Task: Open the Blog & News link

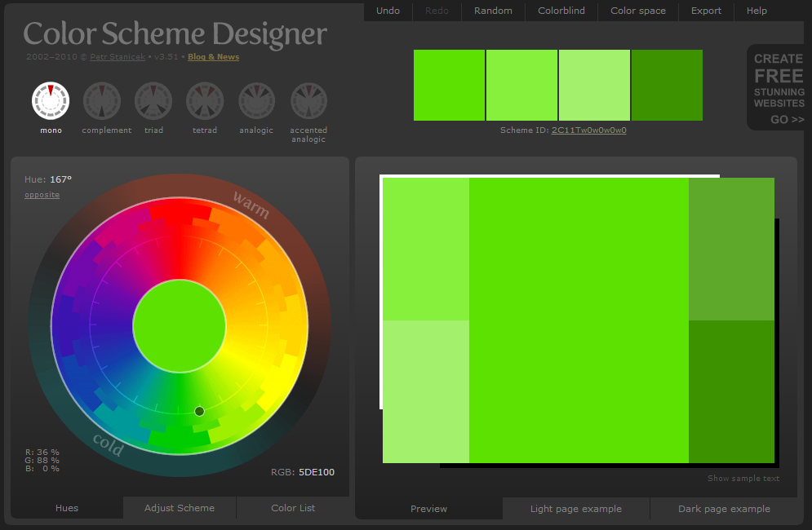Action: click(x=213, y=57)
